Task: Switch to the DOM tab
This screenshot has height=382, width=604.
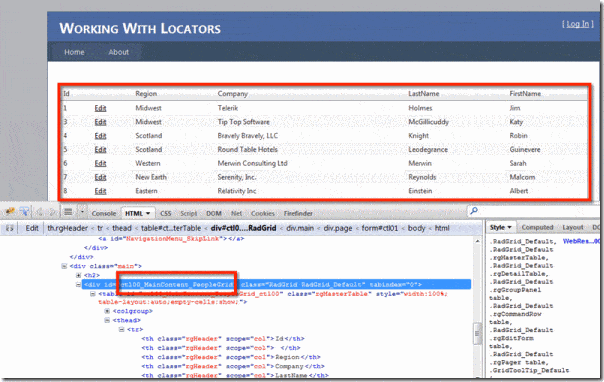Action: click(x=213, y=213)
